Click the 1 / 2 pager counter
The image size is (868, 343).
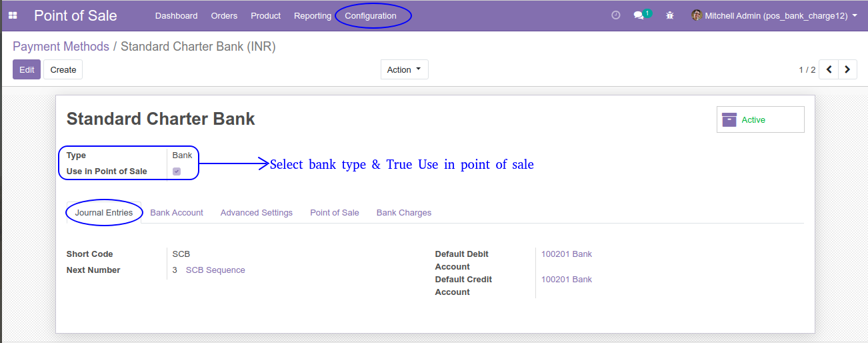[x=807, y=69]
